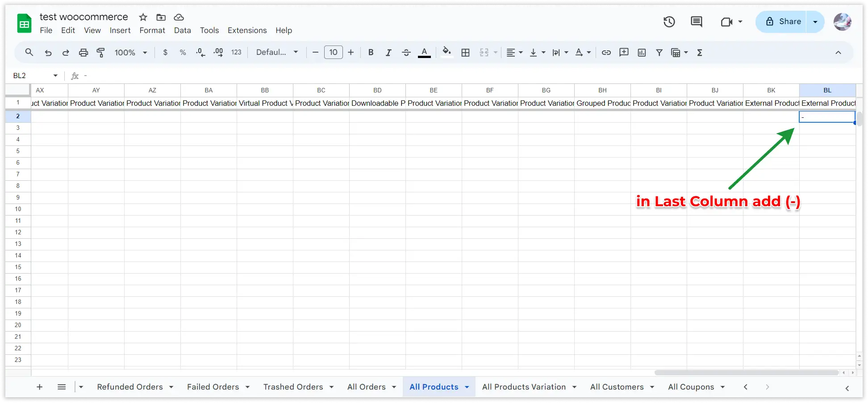
Task: Expand the Name Box dropdown arrow
Action: click(x=55, y=76)
